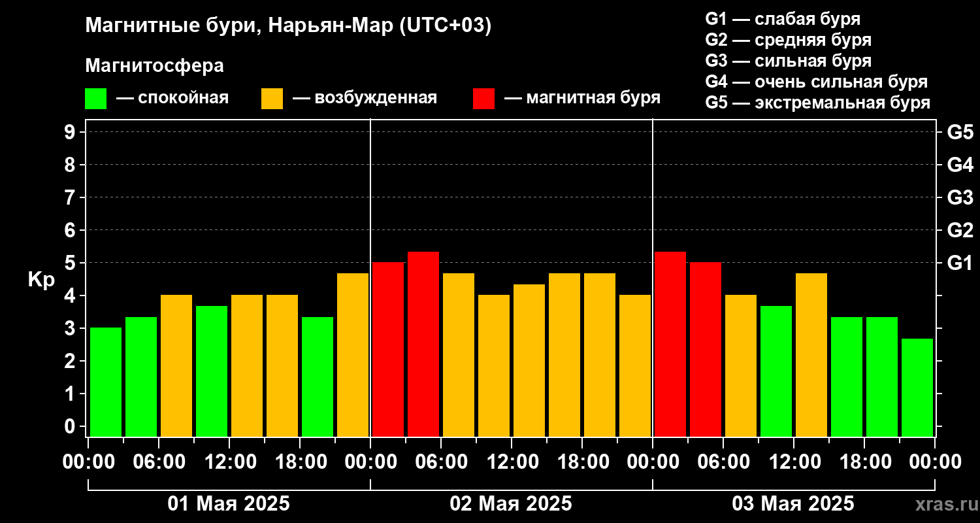
Task: Click the 'Kp' axis title
Action: pos(41,280)
